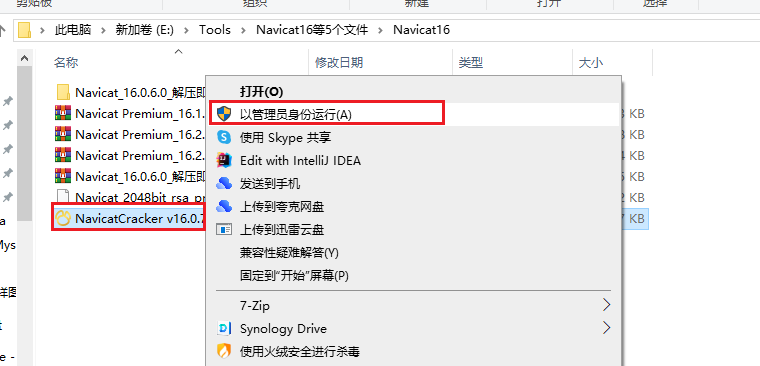
Task: Click the Huorong antivirus scan icon
Action: 224,351
